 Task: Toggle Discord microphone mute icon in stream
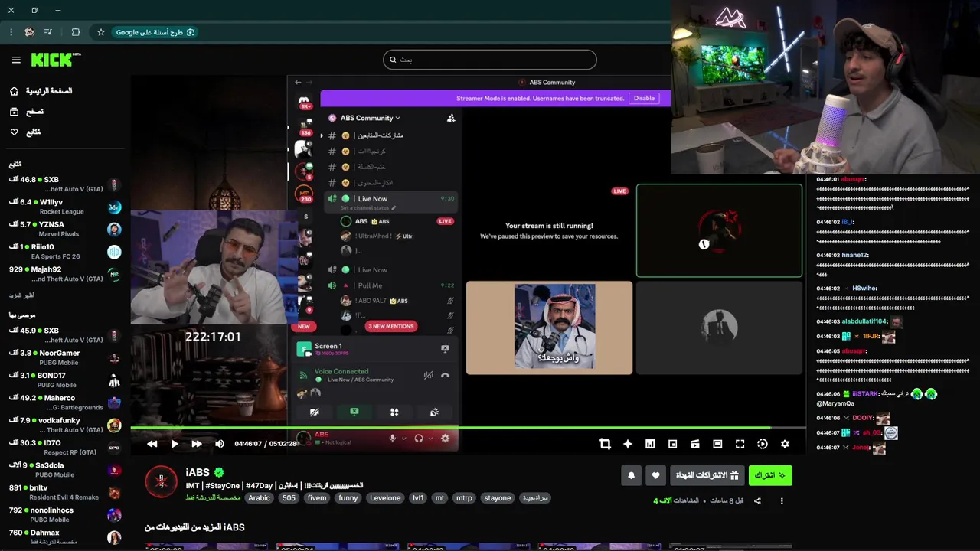[393, 438]
